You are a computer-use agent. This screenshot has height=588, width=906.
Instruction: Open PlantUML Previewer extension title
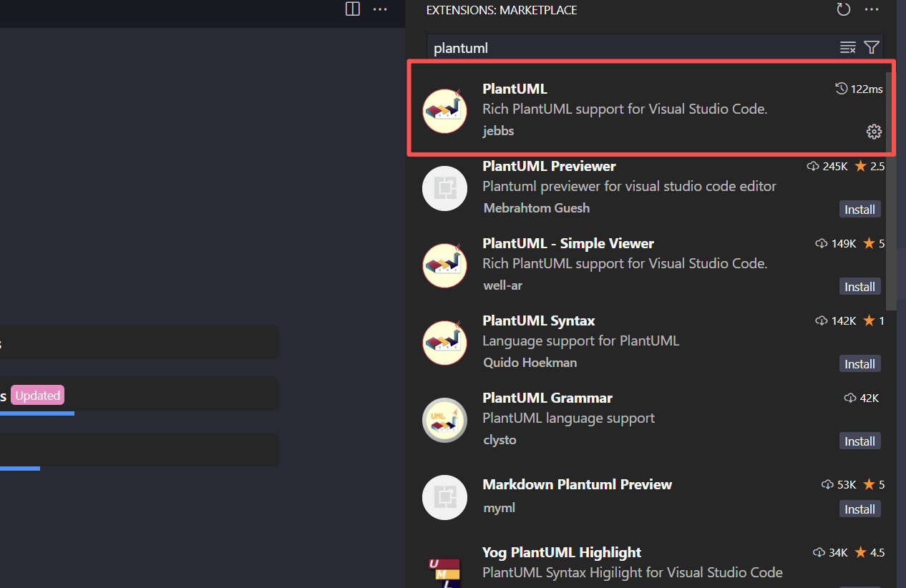coord(549,166)
